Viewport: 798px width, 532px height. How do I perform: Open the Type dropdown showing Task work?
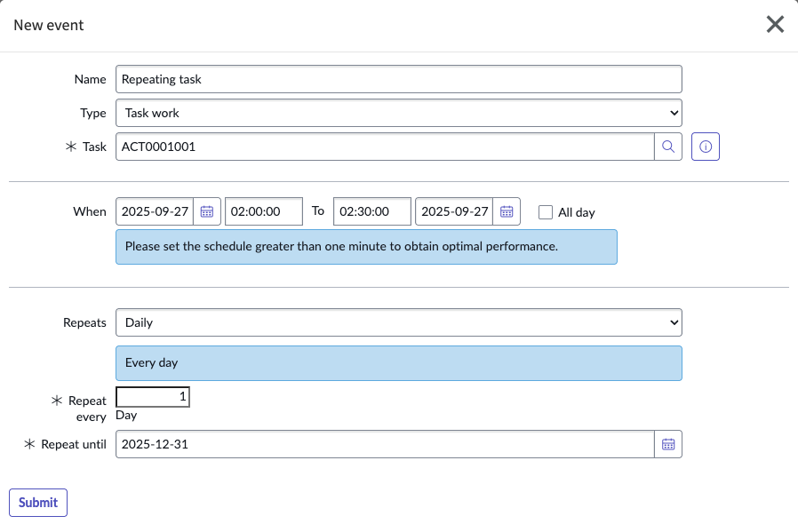point(399,113)
